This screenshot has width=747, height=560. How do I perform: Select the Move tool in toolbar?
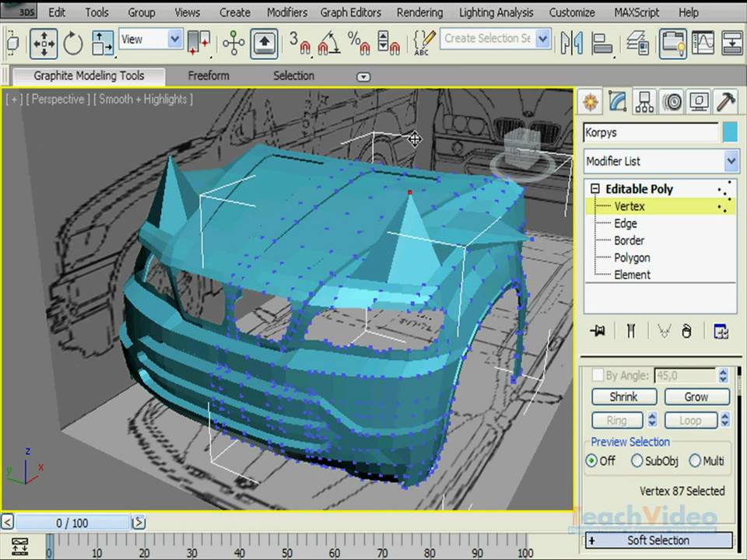click(44, 43)
